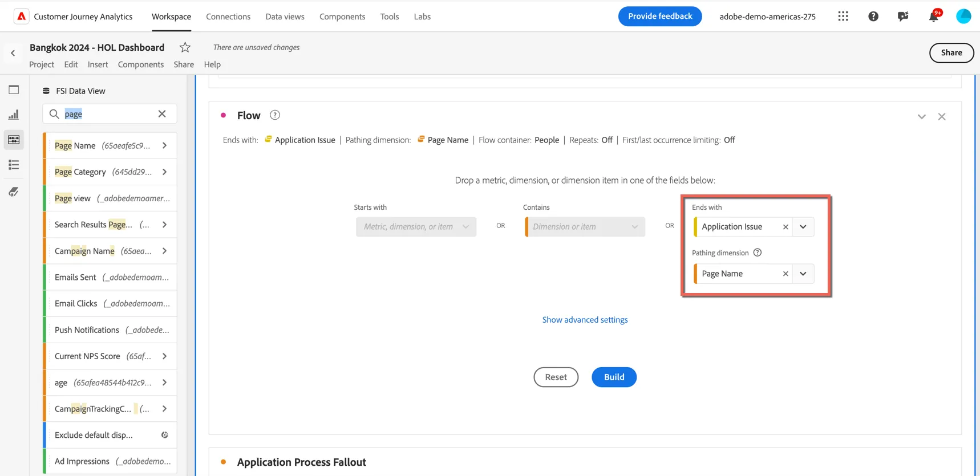This screenshot has height=476, width=980.
Task: Open the Project menu
Action: tap(42, 64)
